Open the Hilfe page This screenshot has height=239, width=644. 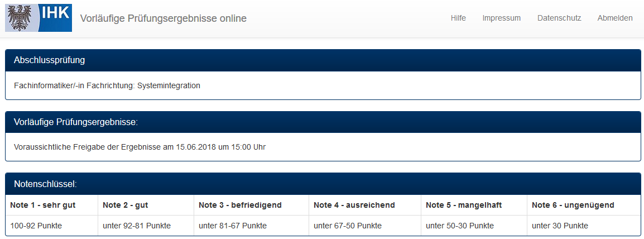tap(458, 18)
